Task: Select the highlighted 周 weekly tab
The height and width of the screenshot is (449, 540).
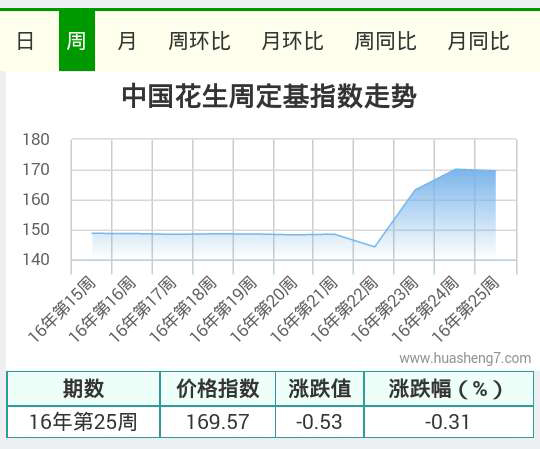Action: pos(77,41)
